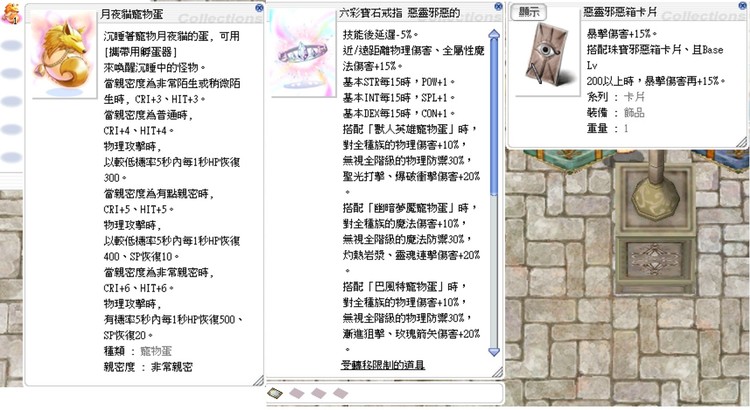Click the line CRI+5、HIT+5。
The image size is (750, 410).
(x=139, y=210)
